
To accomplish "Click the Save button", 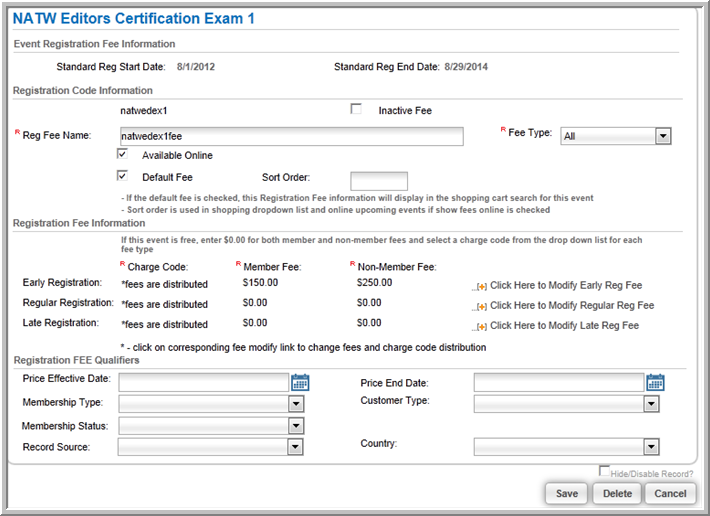I will click(x=566, y=493).
